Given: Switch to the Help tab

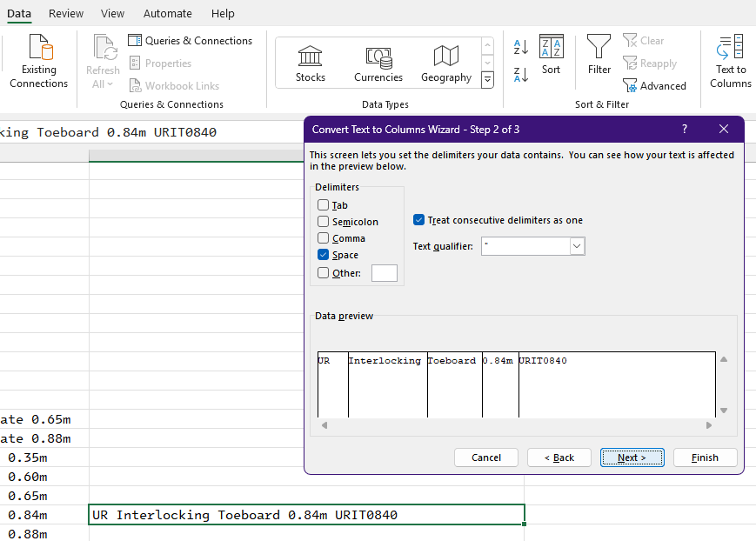Looking at the screenshot, I should pos(223,14).
